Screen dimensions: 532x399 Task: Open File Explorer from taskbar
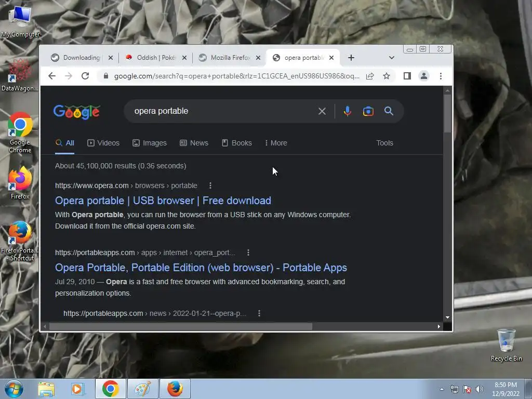pyautogui.click(x=46, y=389)
